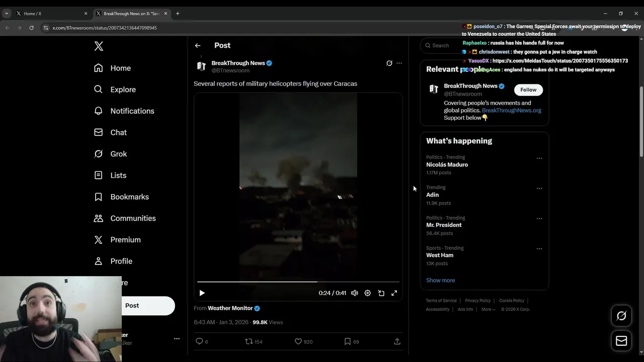Click the Profile person icon

pos(99,261)
